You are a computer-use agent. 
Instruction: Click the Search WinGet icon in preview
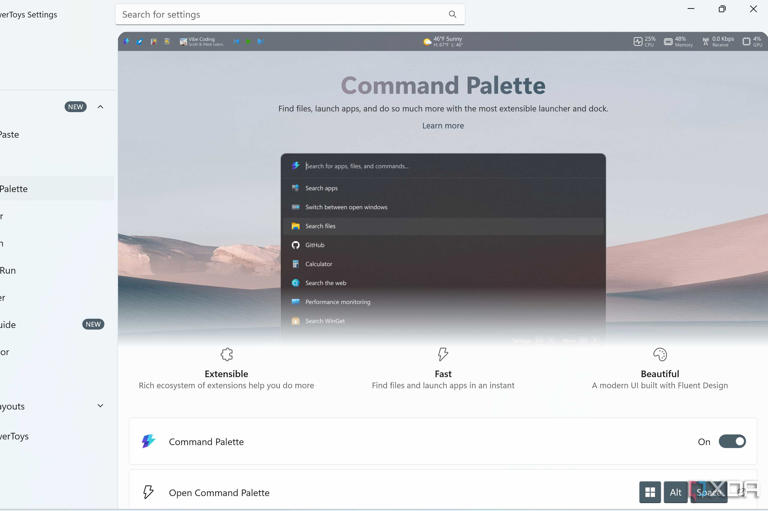pyautogui.click(x=295, y=321)
